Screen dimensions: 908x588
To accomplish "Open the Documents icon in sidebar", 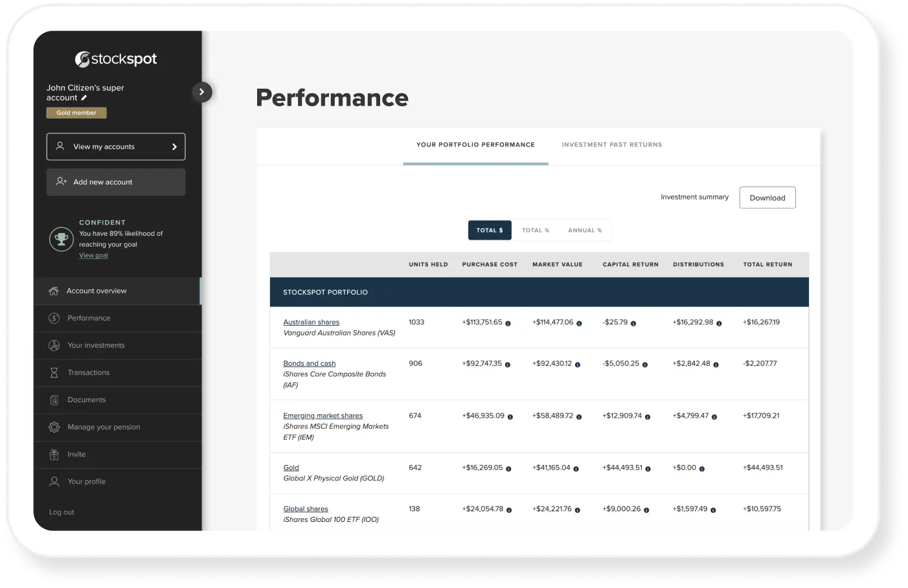I will point(53,400).
